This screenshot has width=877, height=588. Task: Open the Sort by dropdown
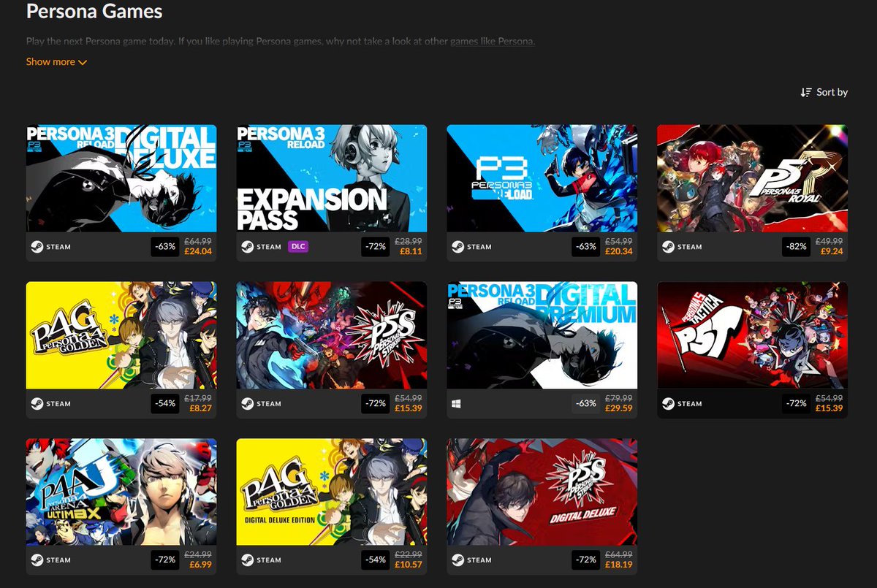tap(824, 92)
